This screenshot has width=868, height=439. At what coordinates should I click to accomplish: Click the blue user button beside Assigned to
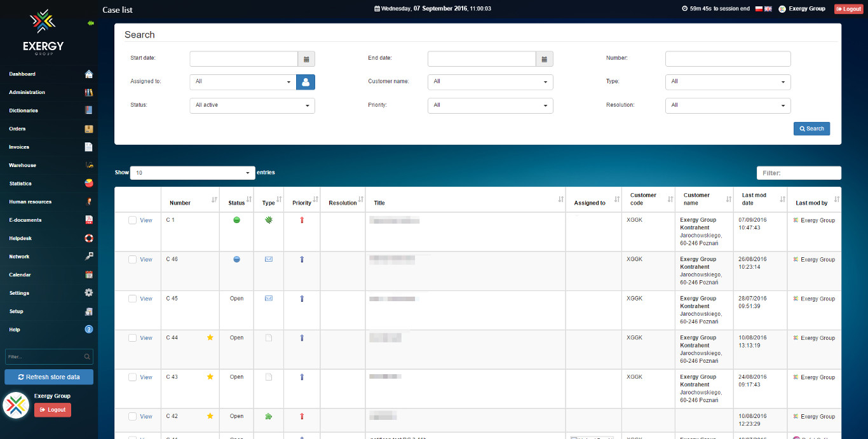pyautogui.click(x=306, y=82)
